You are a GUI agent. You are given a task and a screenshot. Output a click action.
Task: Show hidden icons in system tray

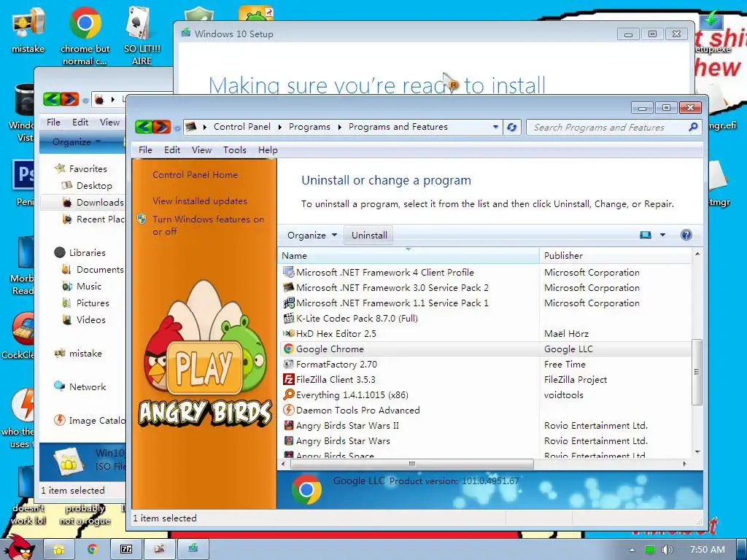pyautogui.click(x=632, y=550)
